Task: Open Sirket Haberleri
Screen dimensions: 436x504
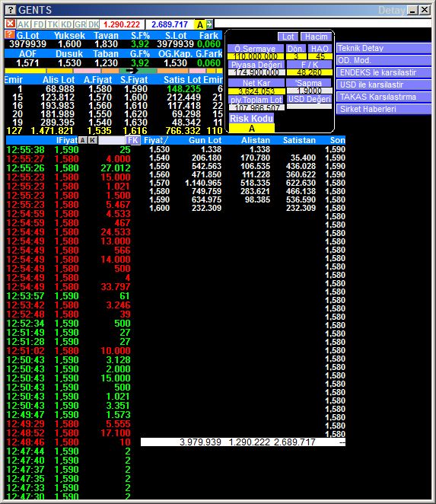Action: point(383,109)
